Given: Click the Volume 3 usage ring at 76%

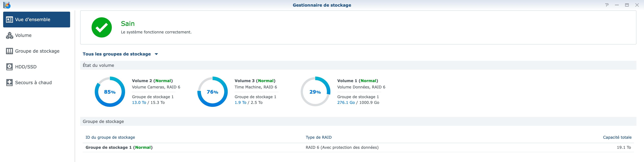Looking at the screenshot, I should (213, 92).
